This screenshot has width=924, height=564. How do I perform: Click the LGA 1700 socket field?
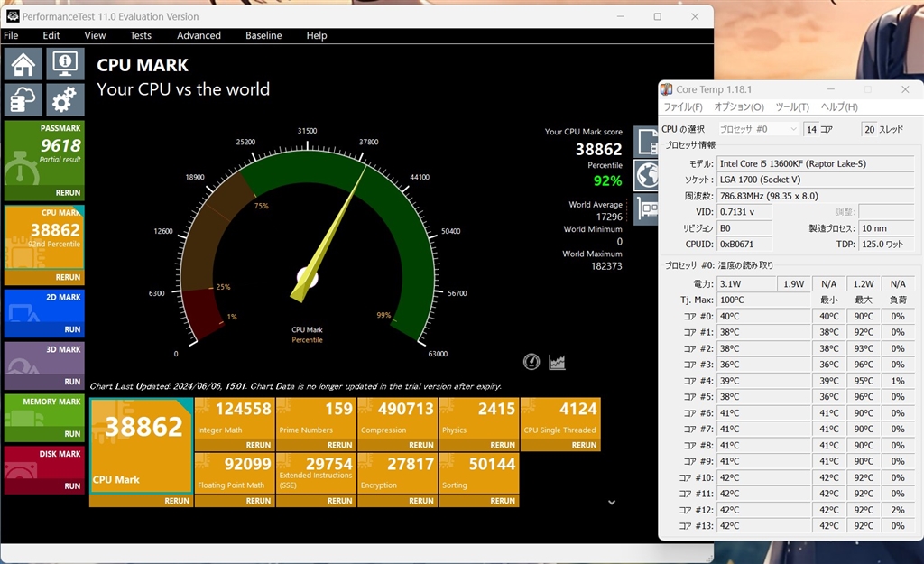coord(816,180)
